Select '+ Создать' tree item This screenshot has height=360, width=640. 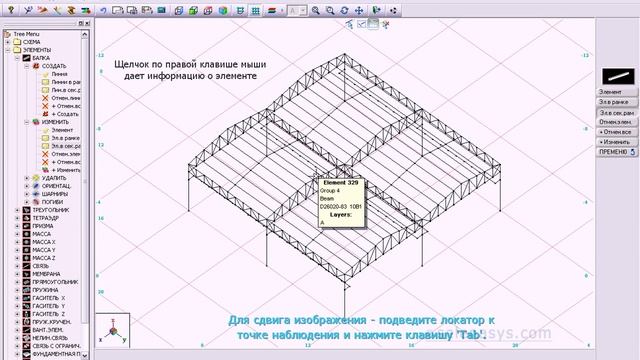[x=65, y=114]
